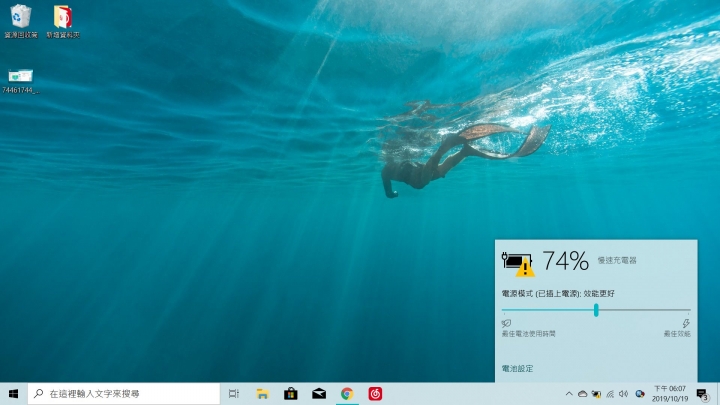Open the Windows Start menu
Viewport: 720px width, 405px height.
[x=13, y=394]
